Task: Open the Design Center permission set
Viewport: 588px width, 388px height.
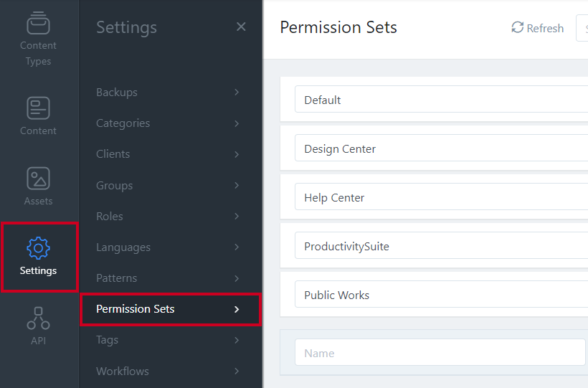Action: click(x=442, y=148)
